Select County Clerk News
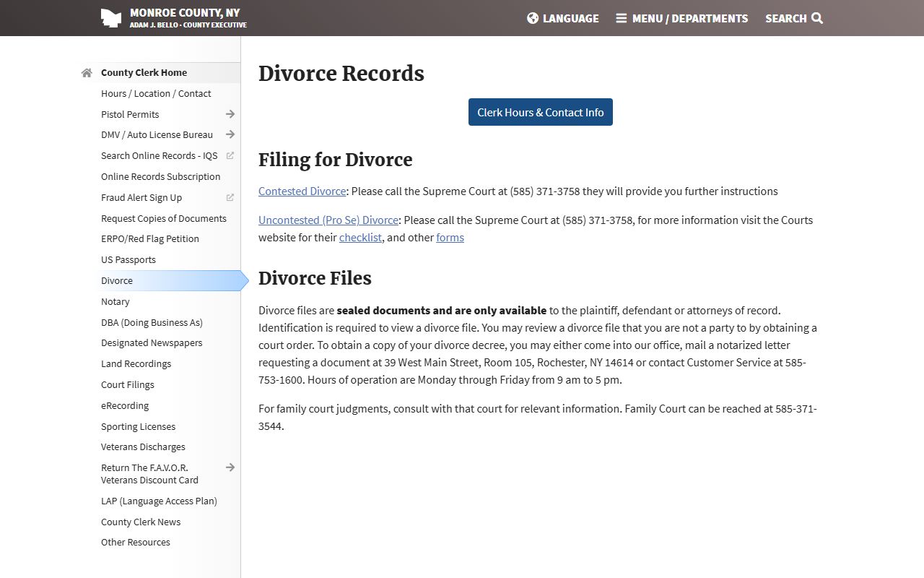 141,522
